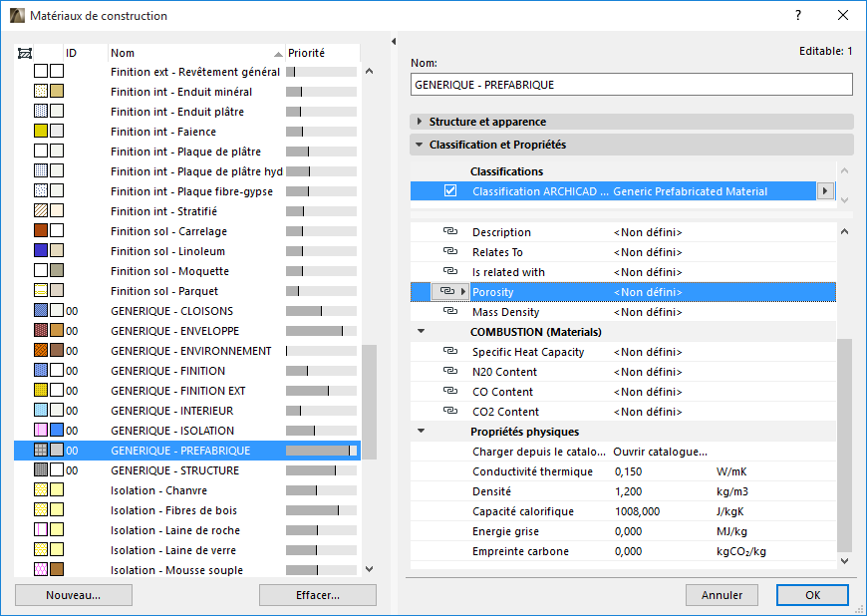Select Finition ext - Revêtement général row
Image resolution: width=867 pixels, height=616 pixels.
coord(187,72)
